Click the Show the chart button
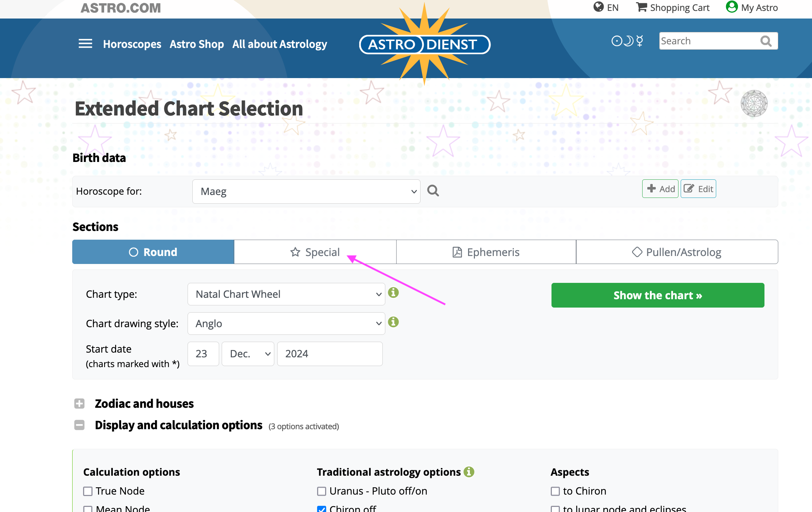This screenshot has width=812, height=512. tap(657, 295)
